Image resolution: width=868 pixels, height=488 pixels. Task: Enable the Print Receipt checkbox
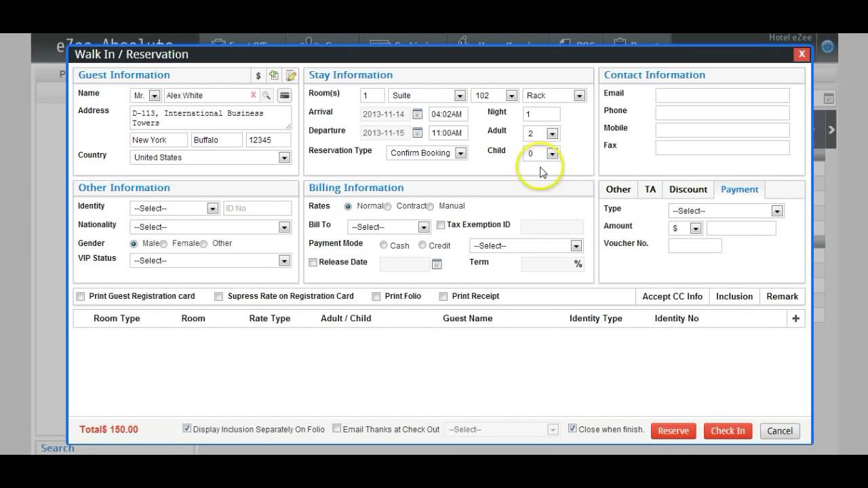443,296
